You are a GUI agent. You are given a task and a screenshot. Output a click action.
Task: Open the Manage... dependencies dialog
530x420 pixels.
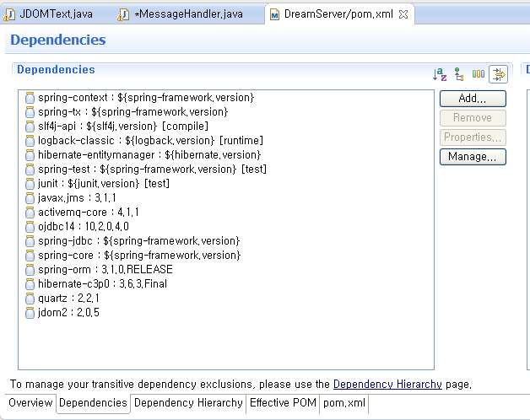pyautogui.click(x=473, y=156)
